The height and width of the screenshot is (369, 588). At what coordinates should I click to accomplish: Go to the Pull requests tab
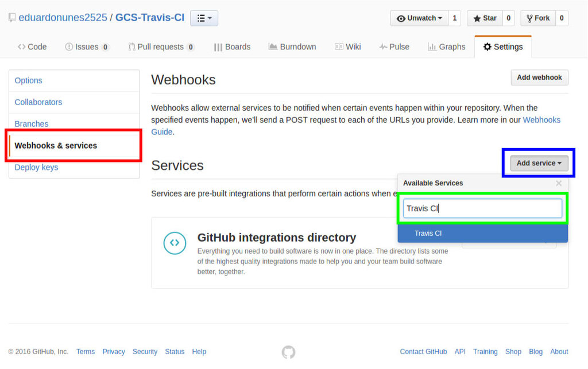(x=161, y=47)
